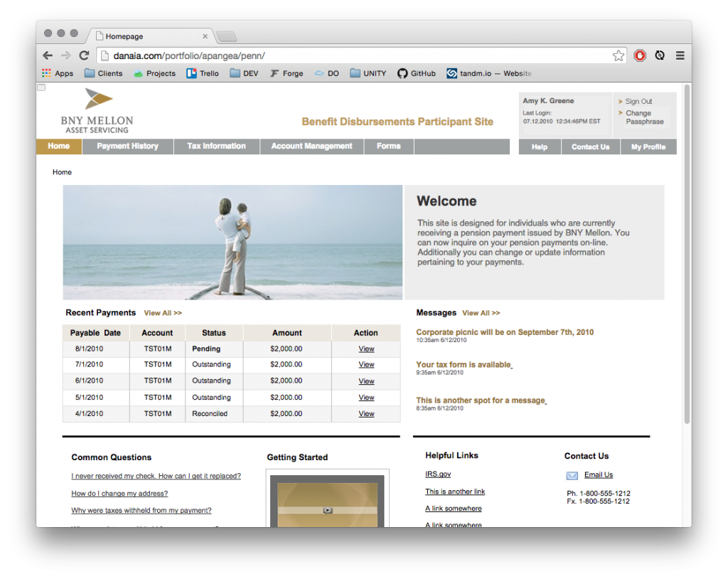Click the Amy K. Greene user name
The width and height of the screenshot is (728, 579).
pos(548,101)
